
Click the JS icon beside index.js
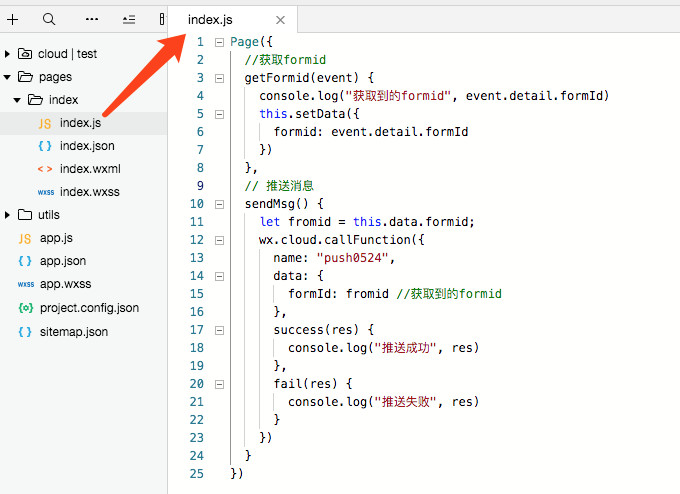click(x=45, y=124)
